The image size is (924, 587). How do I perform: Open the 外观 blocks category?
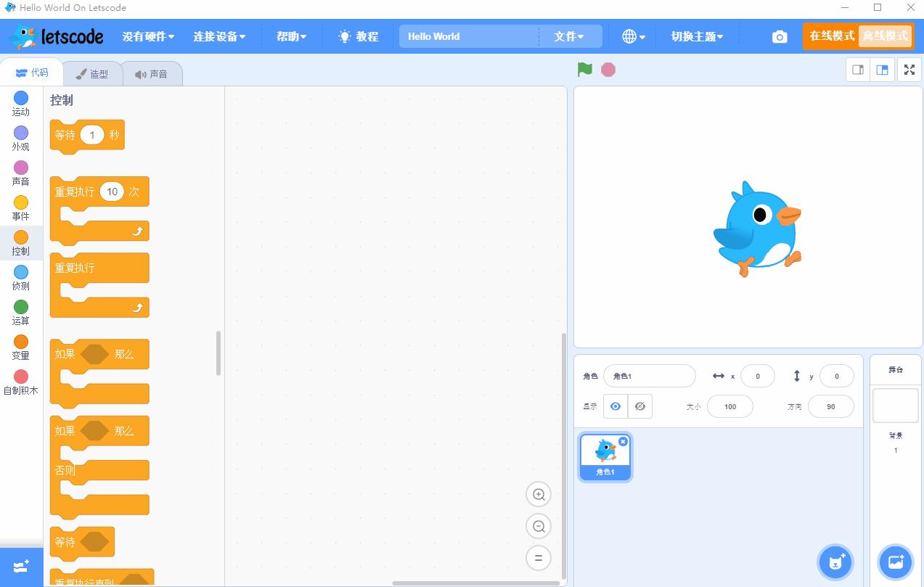(x=20, y=137)
